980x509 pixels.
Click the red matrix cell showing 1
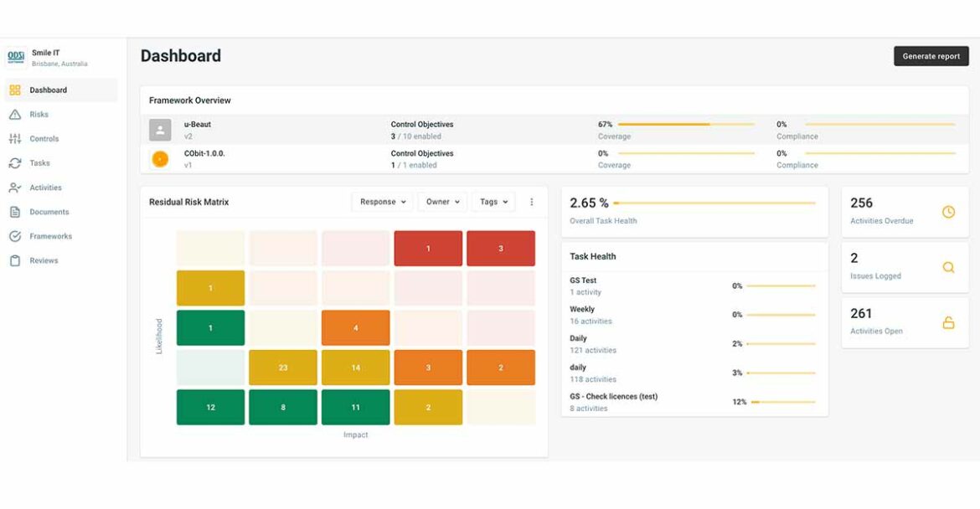click(x=428, y=249)
